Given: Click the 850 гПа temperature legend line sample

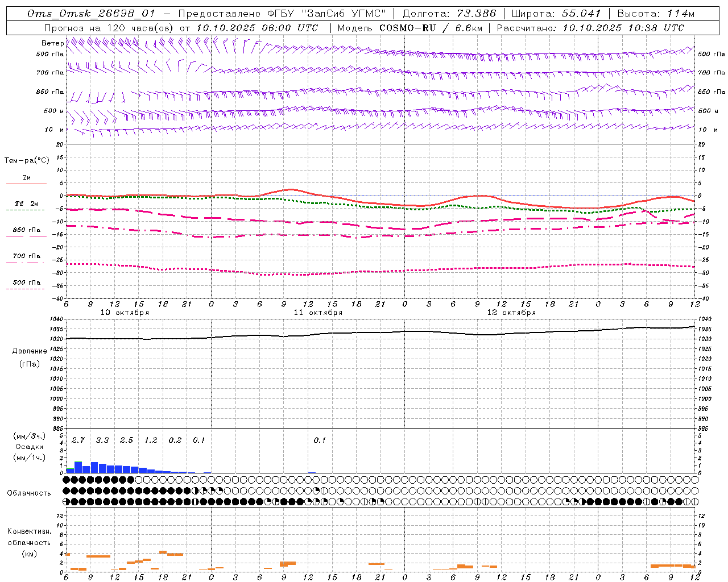Looking at the screenshot, I should [x=26, y=236].
